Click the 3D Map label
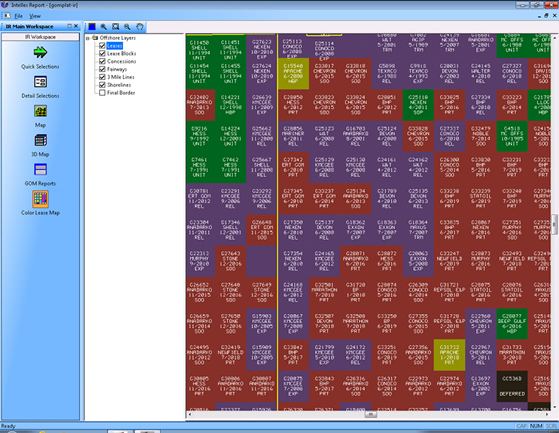The height and width of the screenshot is (433, 559). point(40,154)
